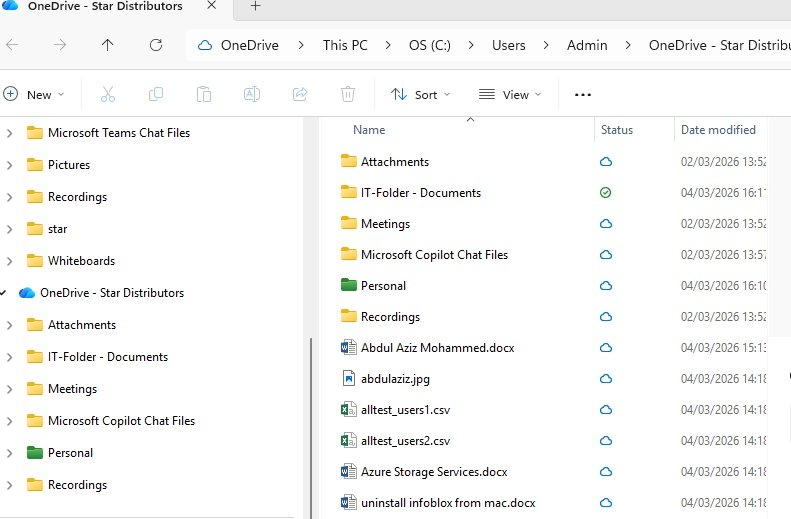Expand the Pictures folder in sidebar
The width and height of the screenshot is (791, 519).
click(9, 165)
